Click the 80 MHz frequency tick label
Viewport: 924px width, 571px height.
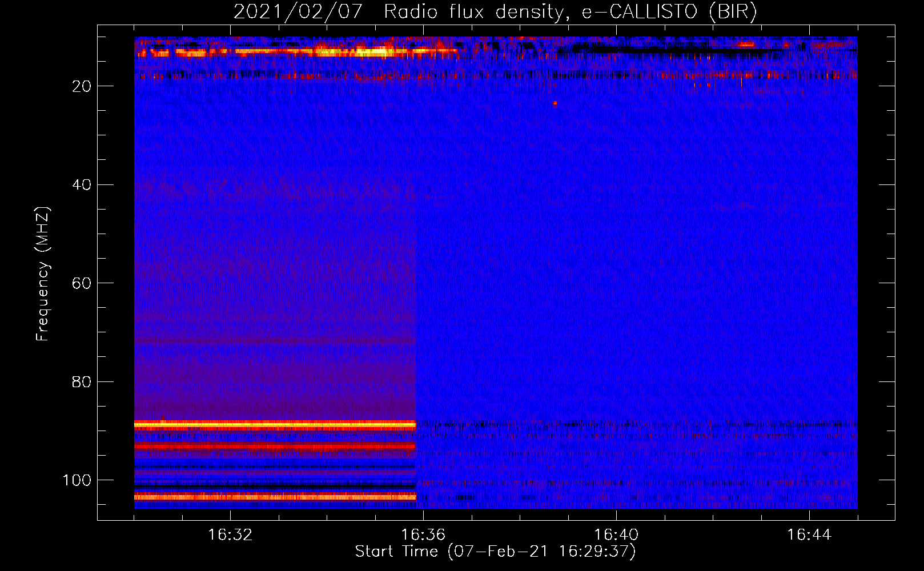pos(82,381)
